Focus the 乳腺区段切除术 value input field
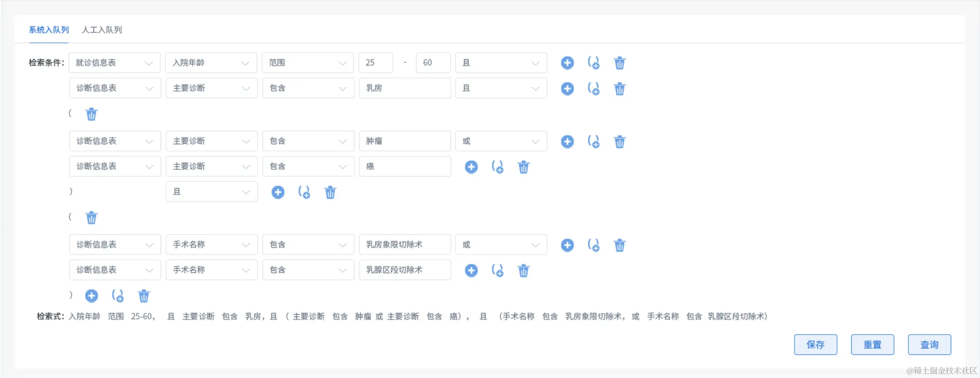 tap(405, 270)
